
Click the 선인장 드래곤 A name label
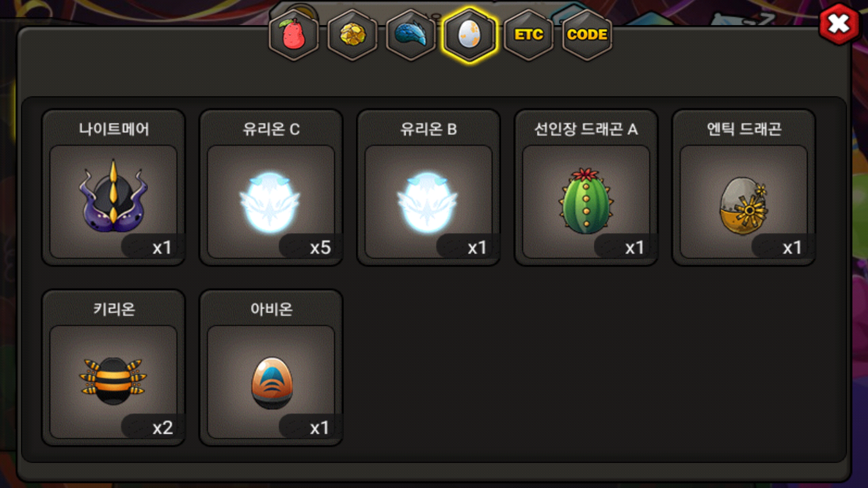coord(586,129)
